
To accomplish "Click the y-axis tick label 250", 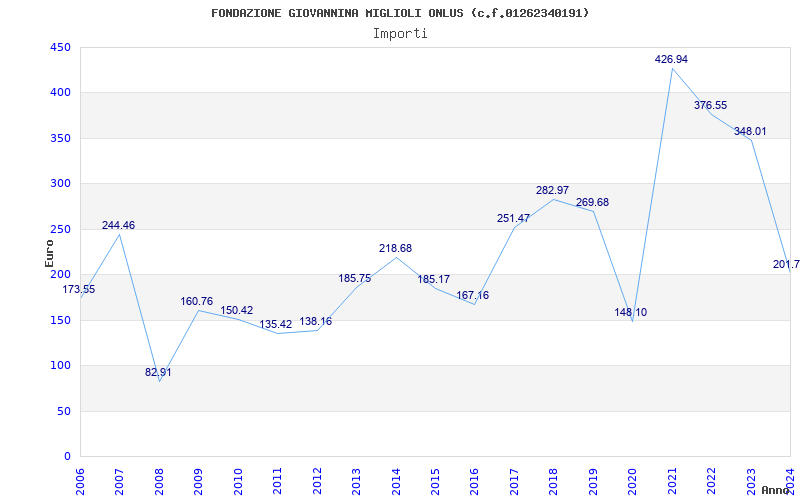I will pyautogui.click(x=60, y=229).
